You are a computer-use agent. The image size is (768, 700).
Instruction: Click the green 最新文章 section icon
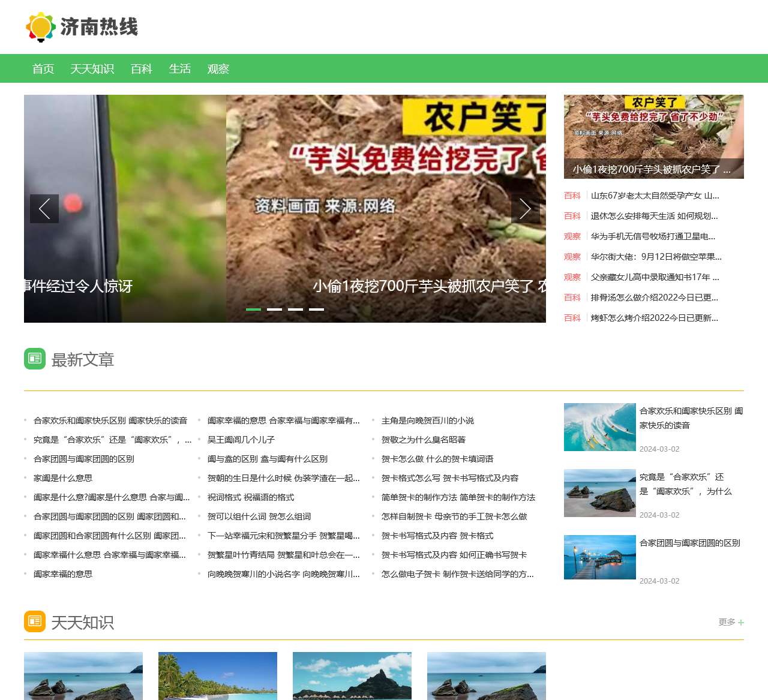pos(35,359)
